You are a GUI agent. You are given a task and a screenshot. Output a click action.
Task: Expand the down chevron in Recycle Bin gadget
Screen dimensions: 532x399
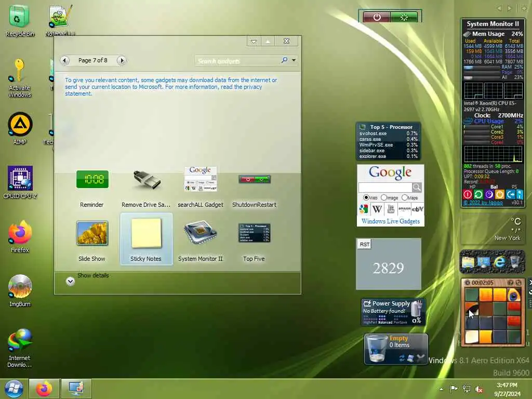(421, 357)
